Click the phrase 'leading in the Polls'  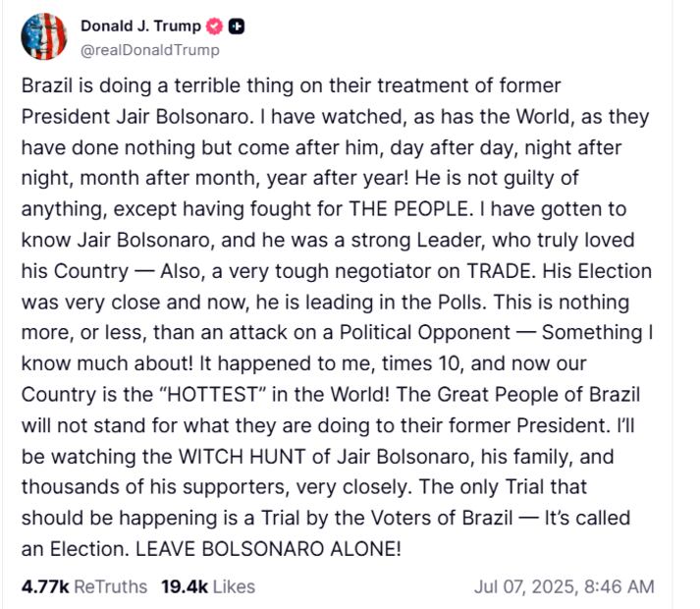[385, 302]
